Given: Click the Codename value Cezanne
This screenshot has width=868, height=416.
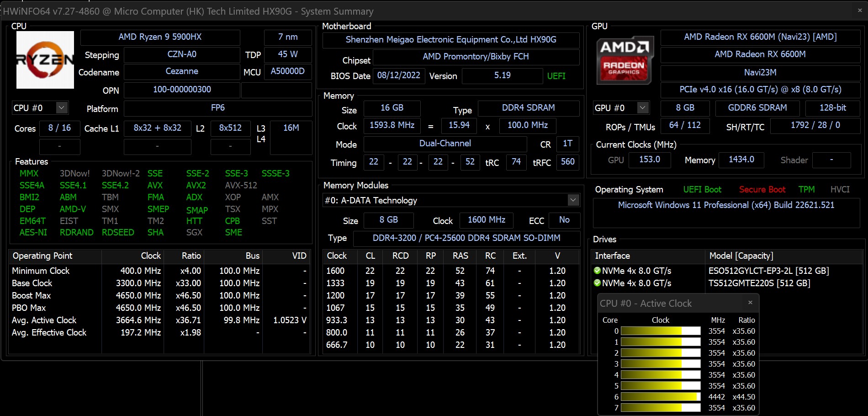Looking at the screenshot, I should click(x=182, y=71).
